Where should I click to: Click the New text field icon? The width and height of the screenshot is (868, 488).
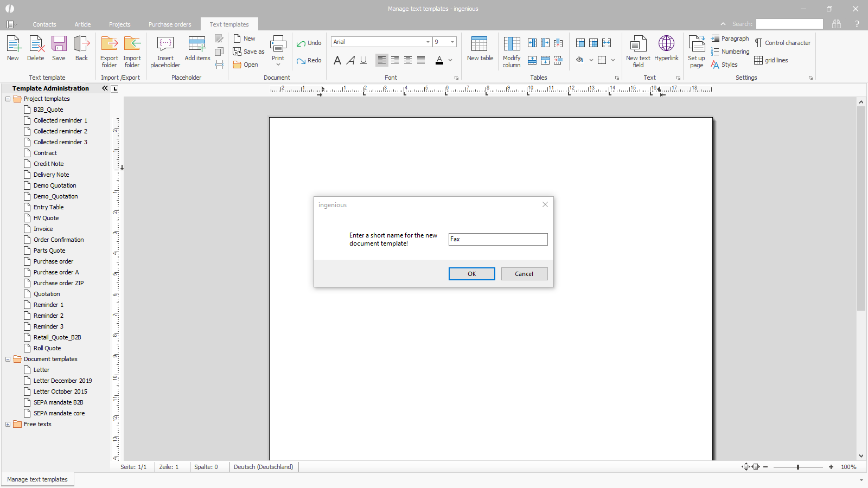pyautogui.click(x=638, y=44)
